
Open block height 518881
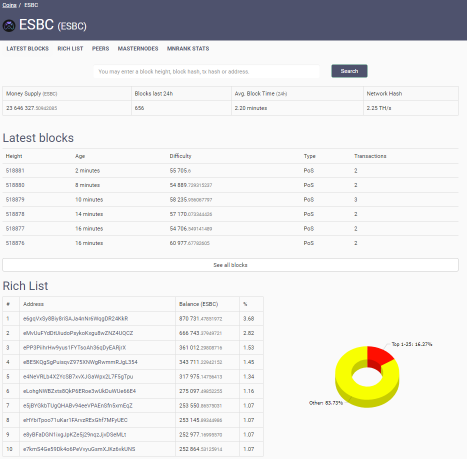(15, 171)
